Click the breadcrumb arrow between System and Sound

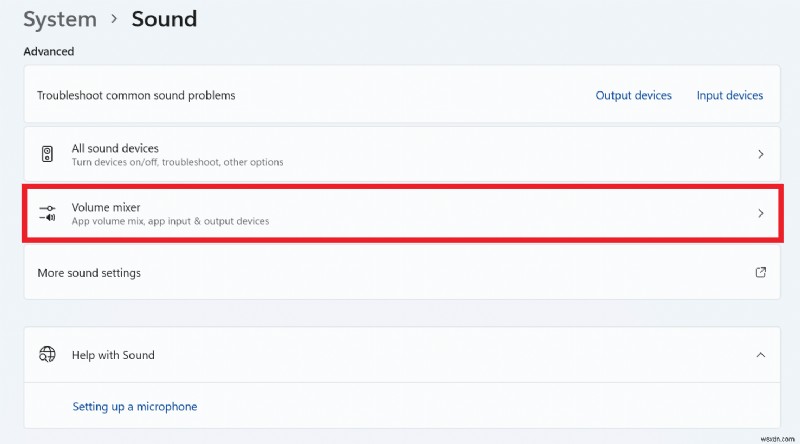[x=115, y=19]
